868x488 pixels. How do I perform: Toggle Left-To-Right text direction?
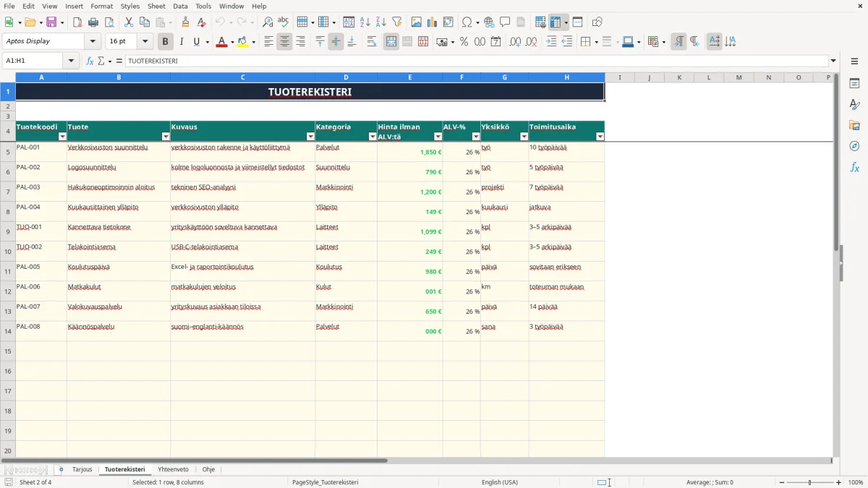[678, 42]
